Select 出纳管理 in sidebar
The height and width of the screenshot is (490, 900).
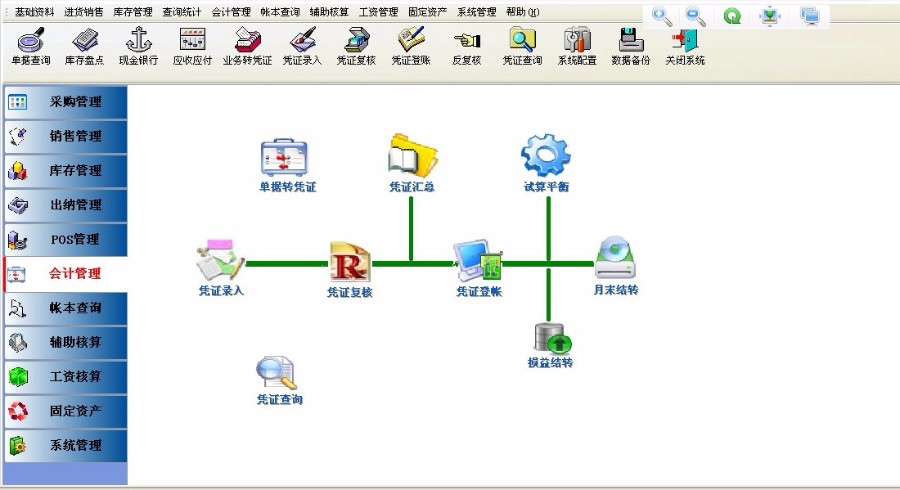[65, 205]
